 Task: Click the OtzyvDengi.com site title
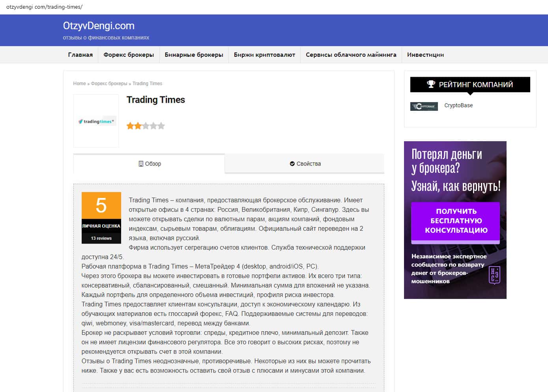(99, 26)
